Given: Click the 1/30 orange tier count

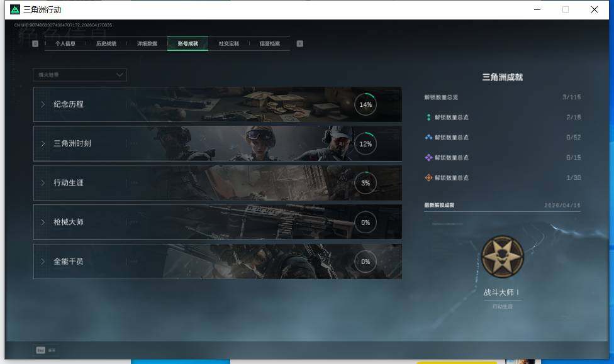Looking at the screenshot, I should (x=574, y=178).
